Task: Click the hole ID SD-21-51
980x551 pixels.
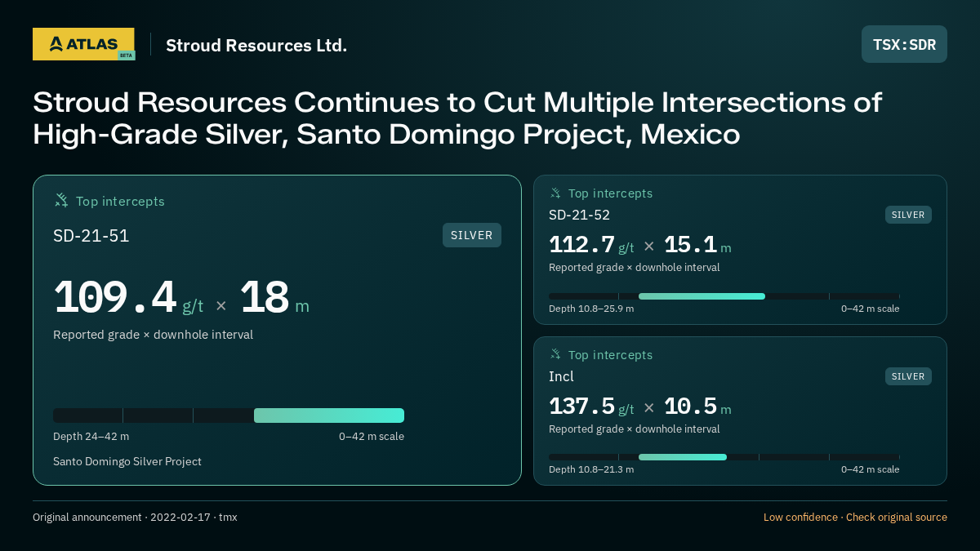Action: point(91,236)
